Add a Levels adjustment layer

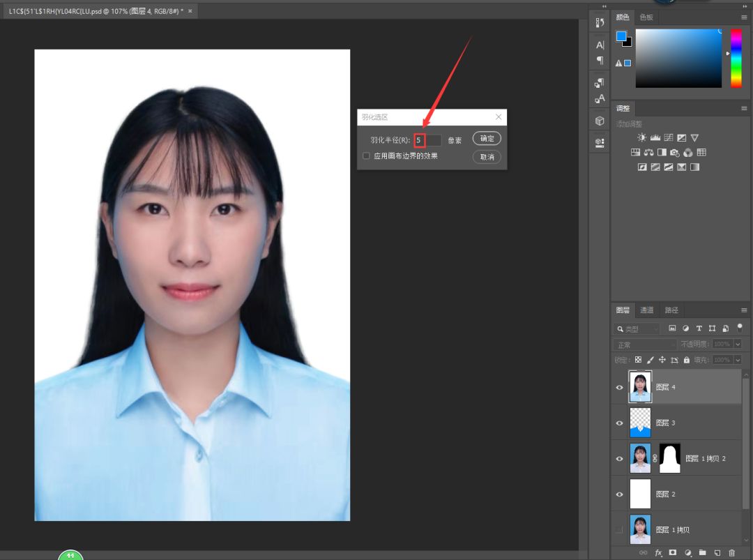(655, 138)
